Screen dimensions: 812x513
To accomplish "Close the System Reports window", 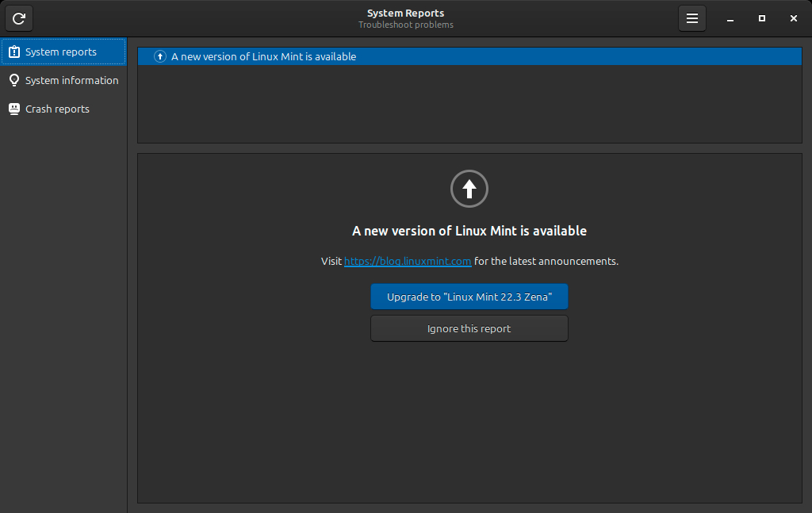I will (793, 18).
